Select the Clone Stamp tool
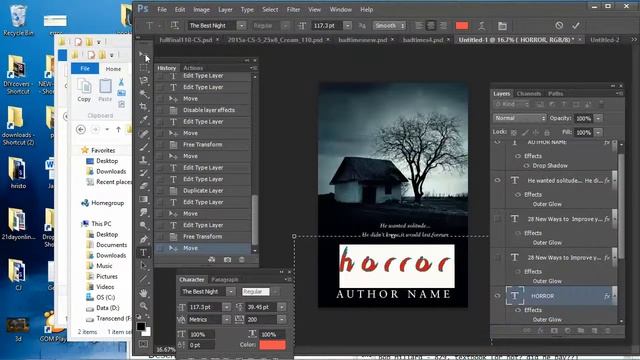This screenshot has width=640, height=360. coord(143,160)
